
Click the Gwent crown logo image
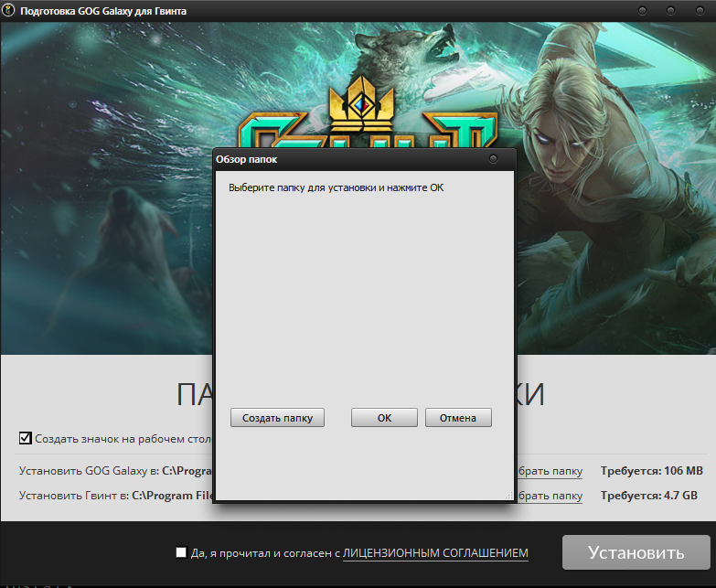tap(361, 102)
